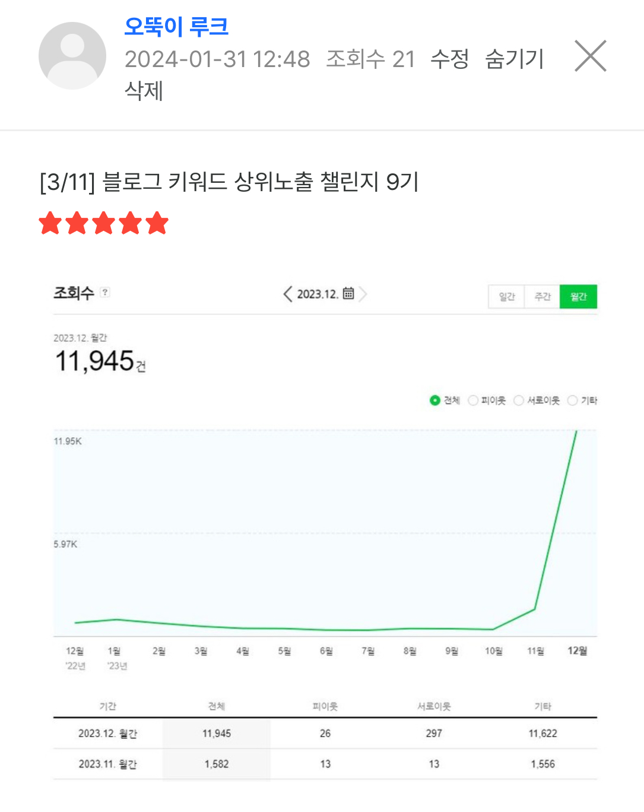Click the gray profile avatar icon

click(x=72, y=56)
